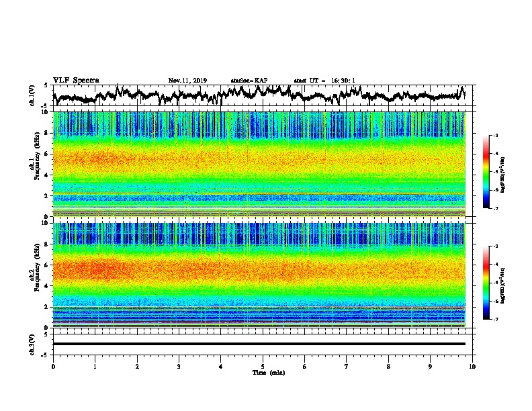
Task: Click time axis tick label "9"
Action: pyautogui.click(x=430, y=367)
